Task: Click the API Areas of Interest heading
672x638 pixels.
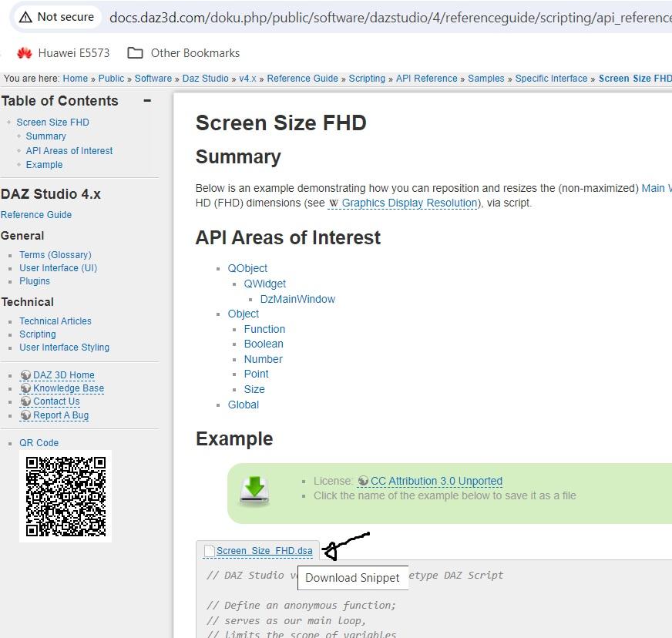Action: [288, 238]
